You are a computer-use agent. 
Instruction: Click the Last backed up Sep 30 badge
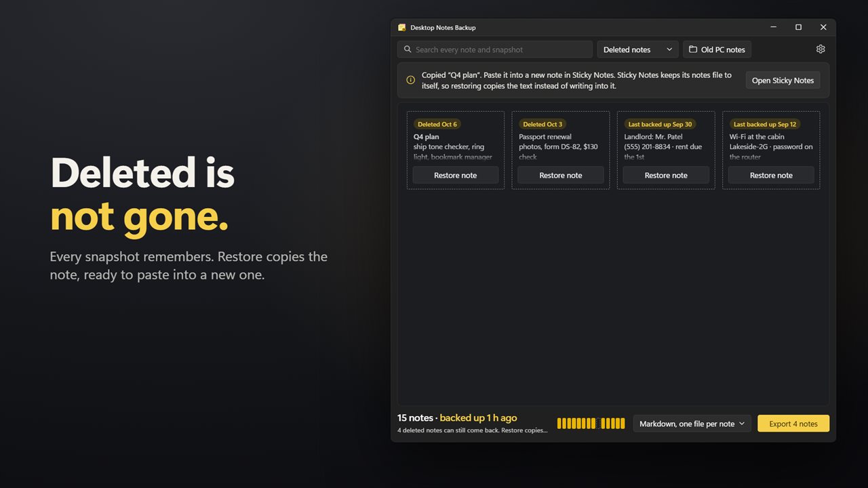(x=660, y=124)
